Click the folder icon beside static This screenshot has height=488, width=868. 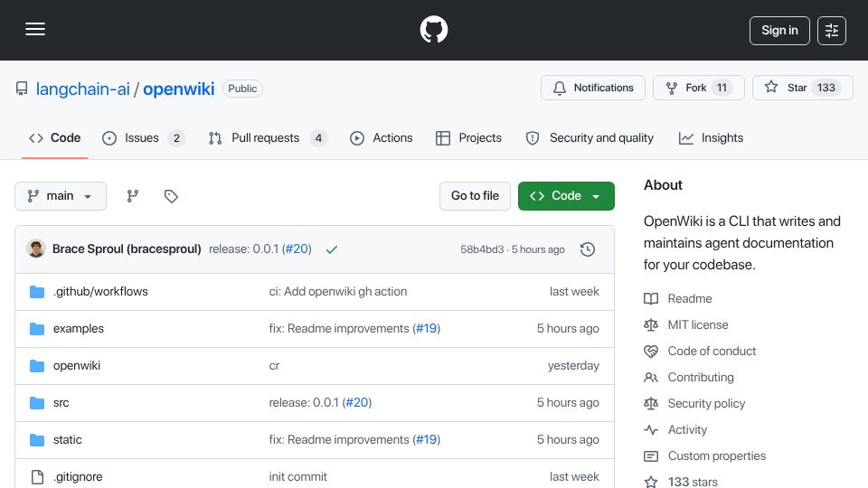[x=37, y=440]
